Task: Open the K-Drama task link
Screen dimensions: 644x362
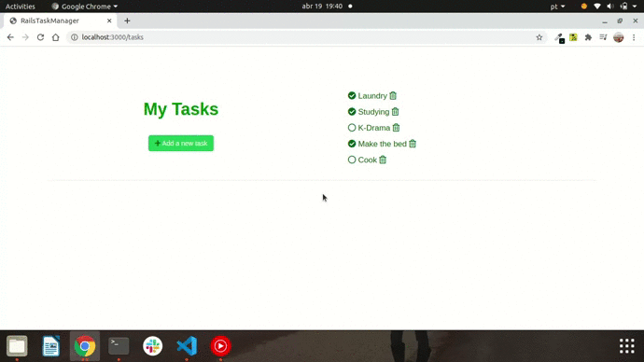Action: point(373,128)
